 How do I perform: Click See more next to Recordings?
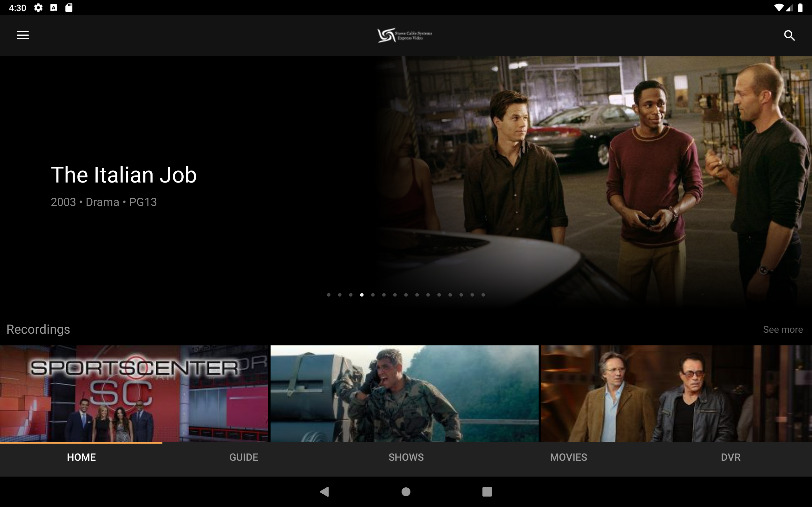783,329
